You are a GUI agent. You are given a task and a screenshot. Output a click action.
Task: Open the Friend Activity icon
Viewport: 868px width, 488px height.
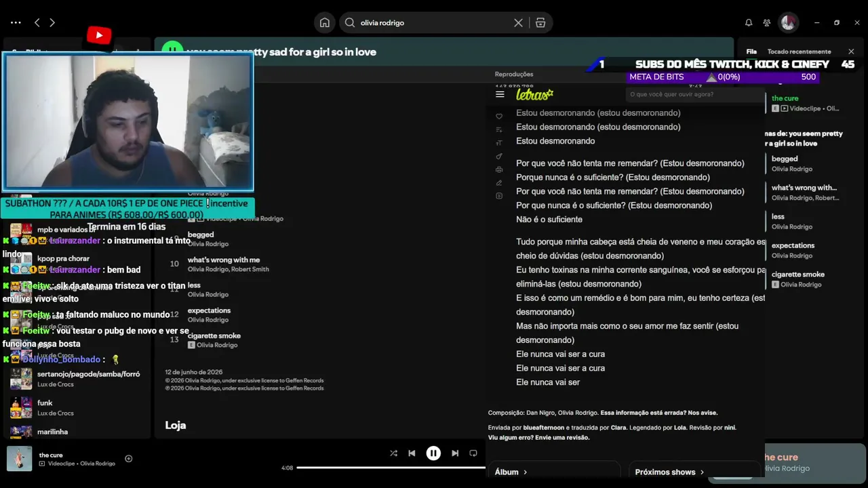[767, 22]
